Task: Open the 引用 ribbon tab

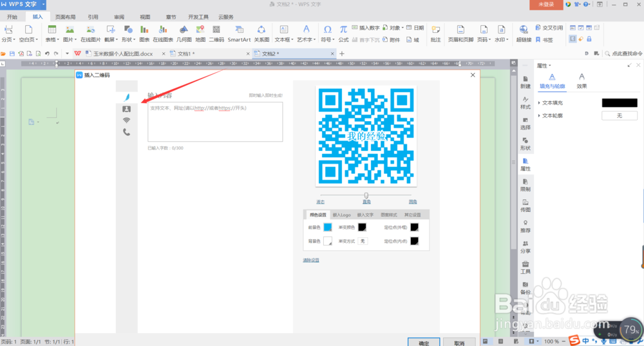Action: click(93, 17)
